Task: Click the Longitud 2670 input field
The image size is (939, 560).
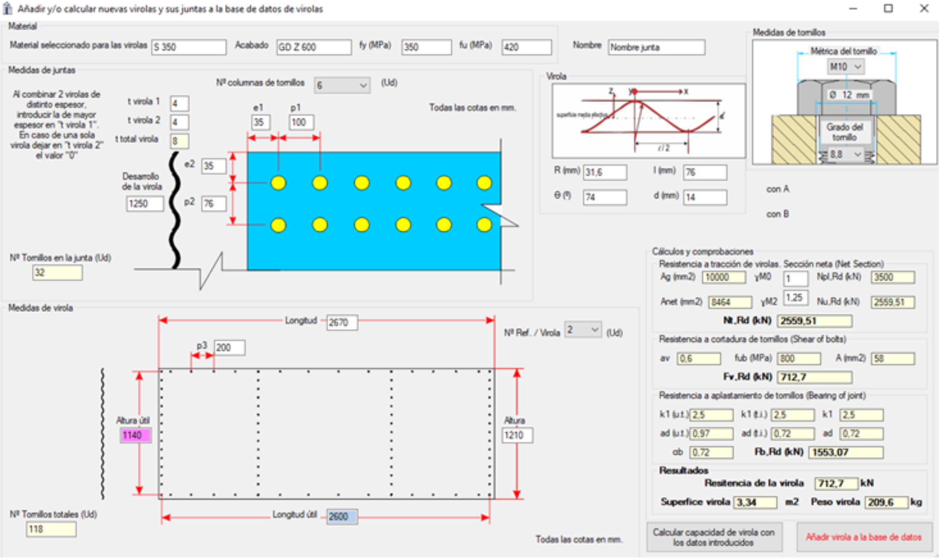Action: [342, 322]
